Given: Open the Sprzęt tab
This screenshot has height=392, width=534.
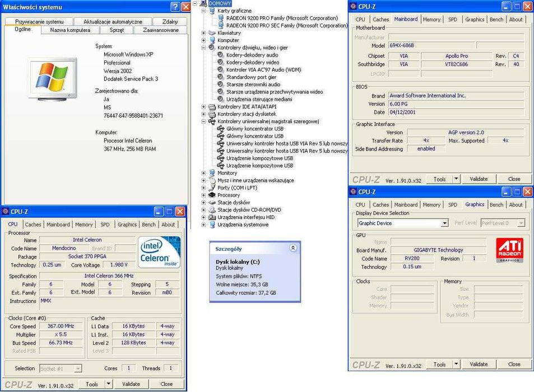Looking at the screenshot, I should point(117,30).
